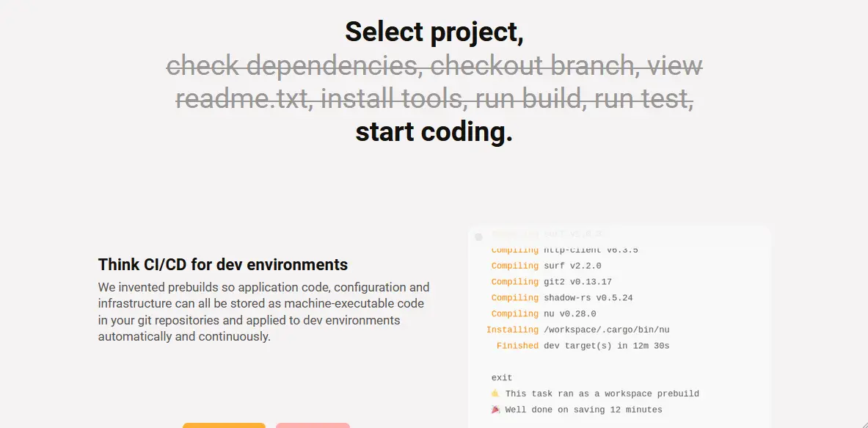Image resolution: width=868 pixels, height=428 pixels.
Task: Click the struck-through "check dependencies" text line
Action: (434, 66)
